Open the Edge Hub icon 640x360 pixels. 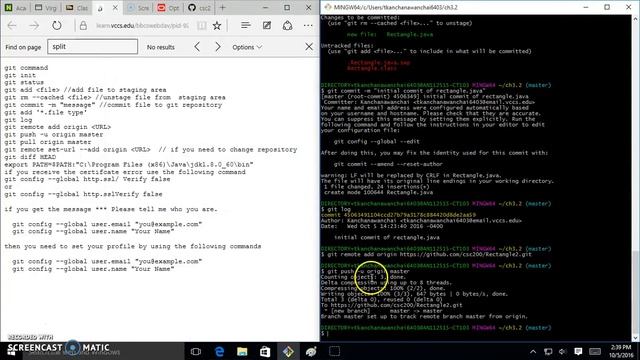pyautogui.click(x=245, y=25)
